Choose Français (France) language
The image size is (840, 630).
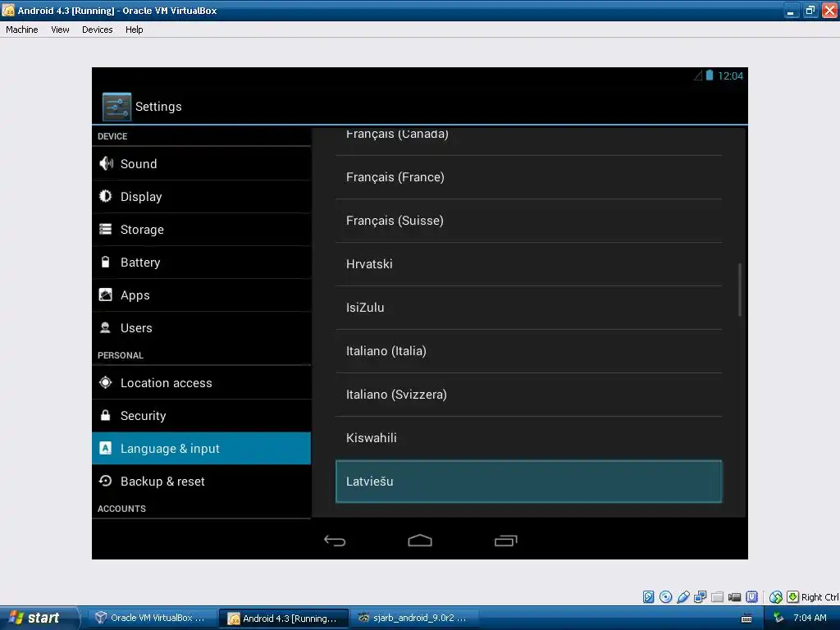click(x=528, y=177)
